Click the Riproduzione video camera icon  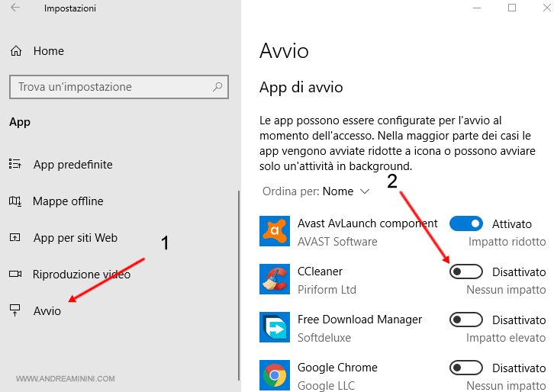point(15,274)
